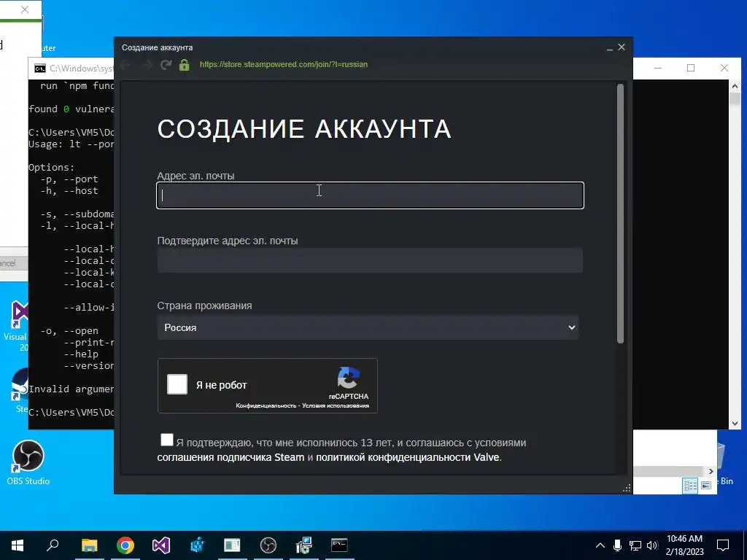Click the green padlock security icon
Viewport: 747px width, 560px height.
[x=185, y=65]
